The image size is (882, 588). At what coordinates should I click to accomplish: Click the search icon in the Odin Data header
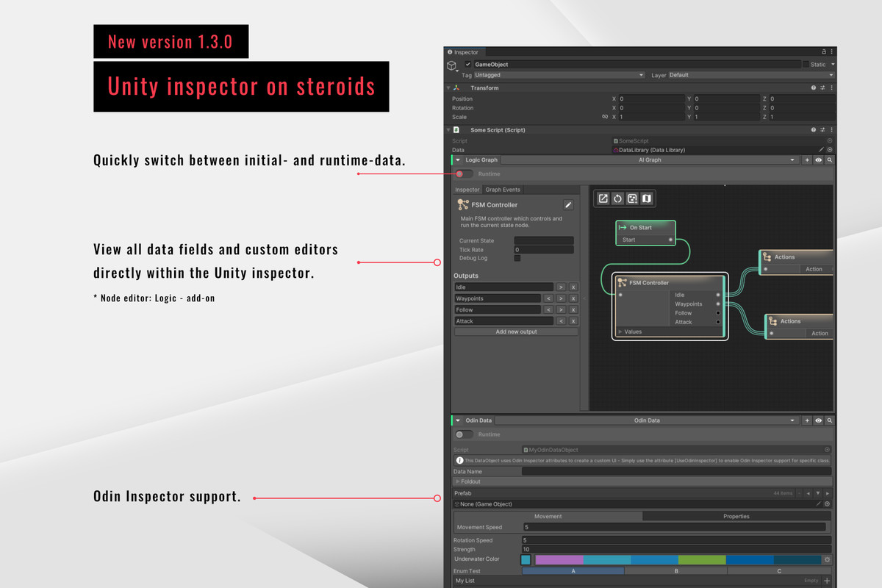pos(829,420)
